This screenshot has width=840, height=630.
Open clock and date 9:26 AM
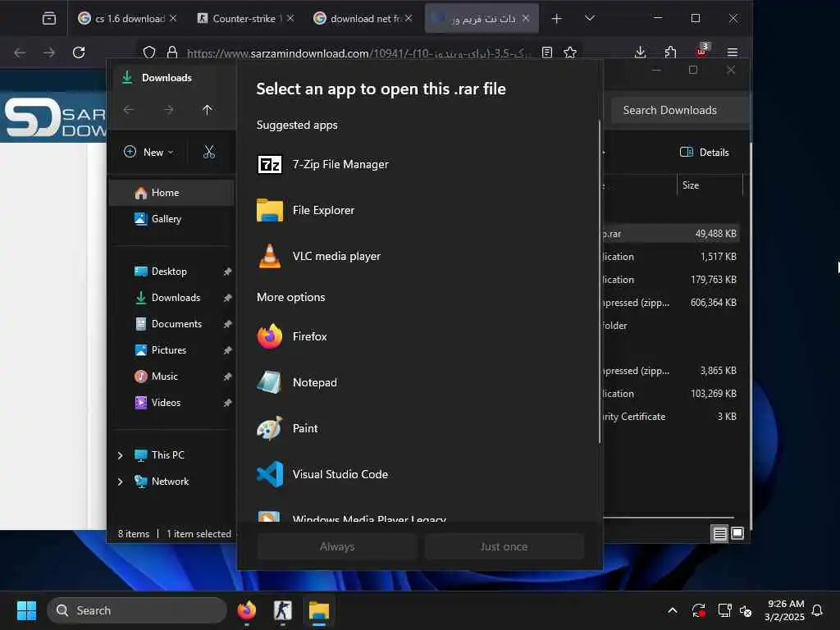785,610
